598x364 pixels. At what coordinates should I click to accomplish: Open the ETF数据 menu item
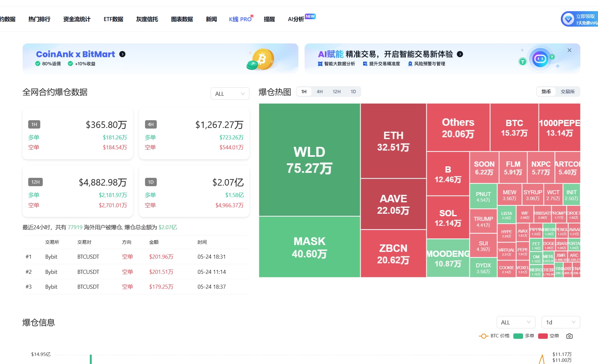[113, 19]
